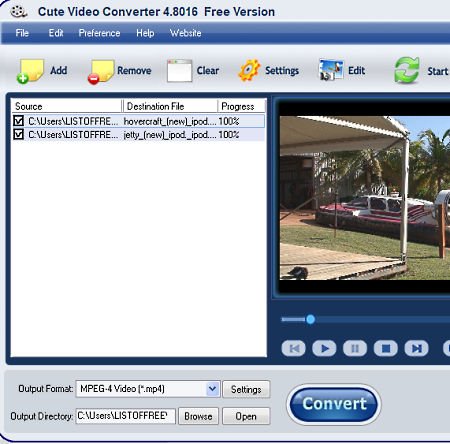Open Settings via the gear icon
Screen dimensions: 450x444
249,70
